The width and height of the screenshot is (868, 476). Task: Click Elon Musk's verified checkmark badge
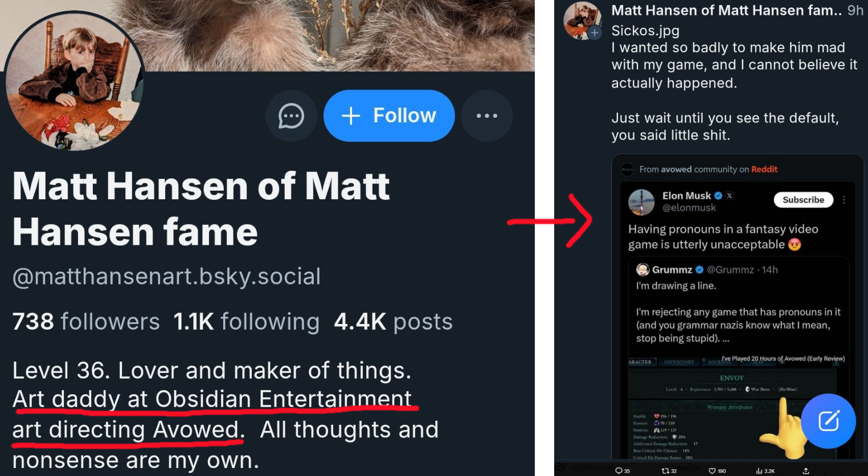click(718, 195)
